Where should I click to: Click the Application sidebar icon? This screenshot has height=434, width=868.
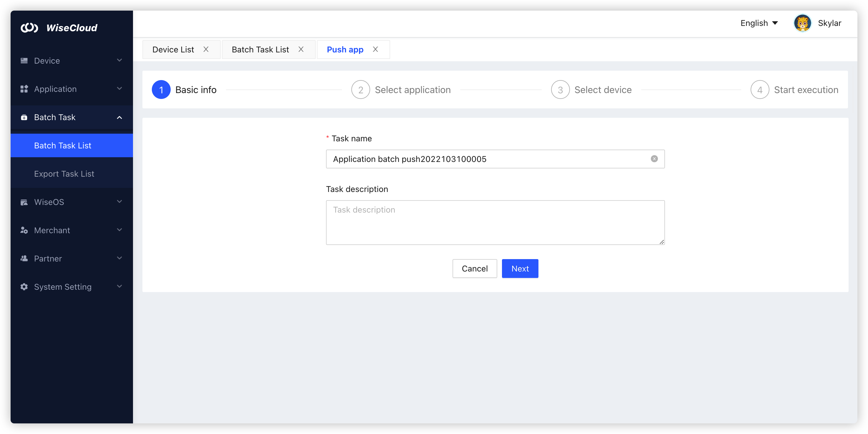(24, 89)
